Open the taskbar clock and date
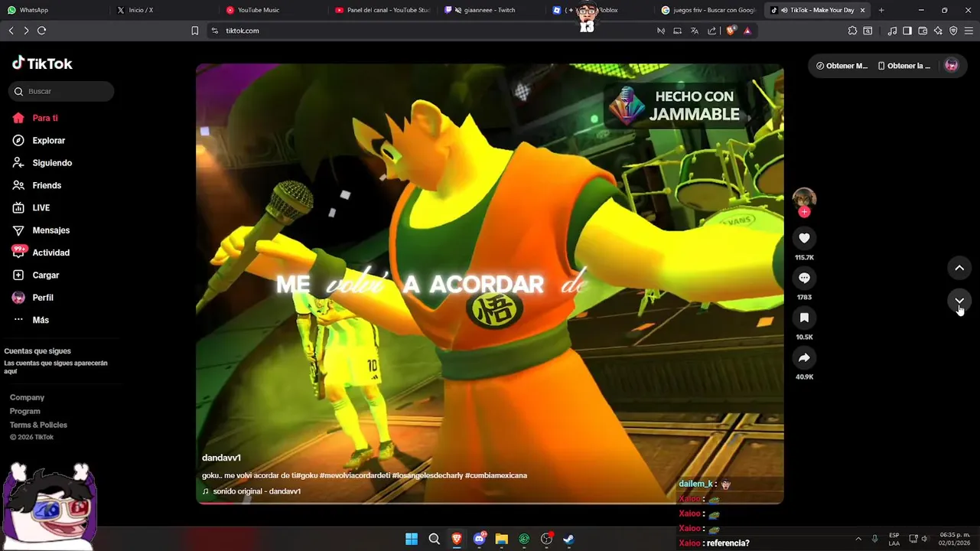Image resolution: width=980 pixels, height=551 pixels. [955, 539]
